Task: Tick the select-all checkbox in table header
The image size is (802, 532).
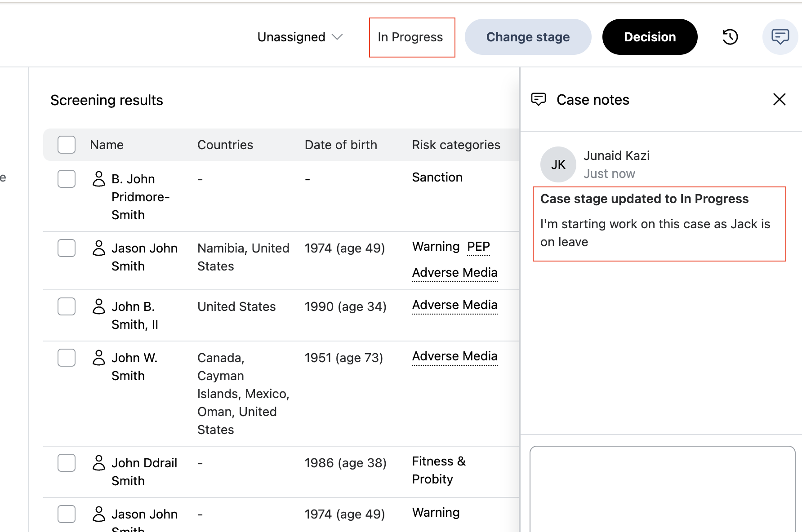Action: pos(67,145)
